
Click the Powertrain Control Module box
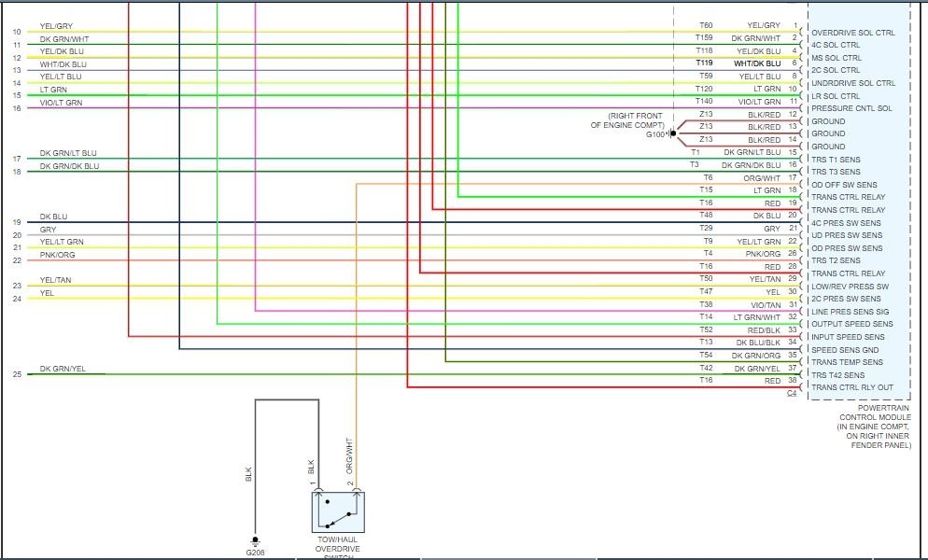coord(859,202)
